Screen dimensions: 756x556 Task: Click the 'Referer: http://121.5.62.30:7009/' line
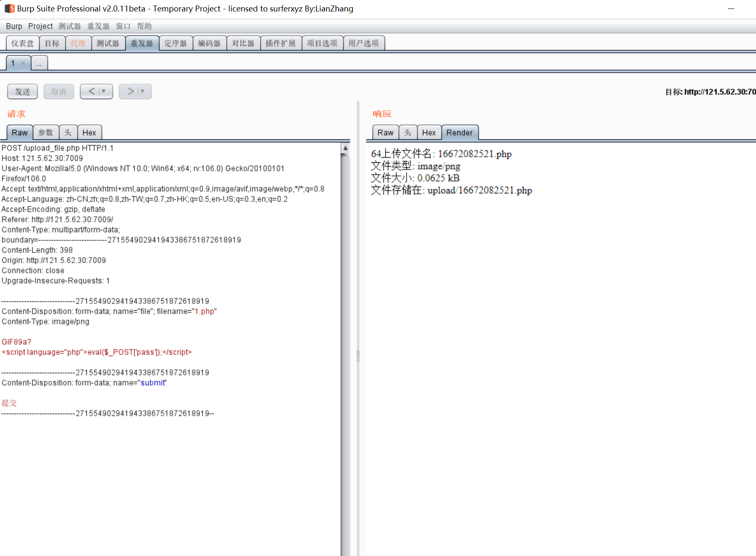point(57,220)
